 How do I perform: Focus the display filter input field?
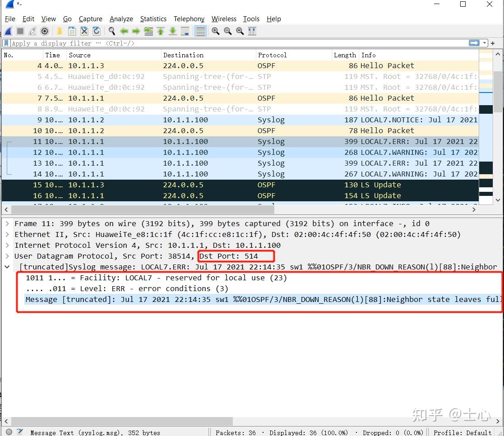[240, 43]
